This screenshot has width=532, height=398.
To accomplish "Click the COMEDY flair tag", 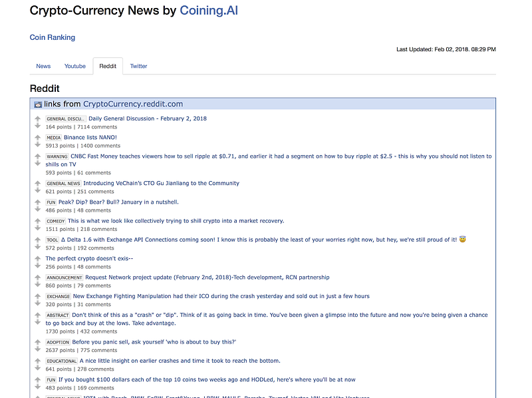I will 56,222.
